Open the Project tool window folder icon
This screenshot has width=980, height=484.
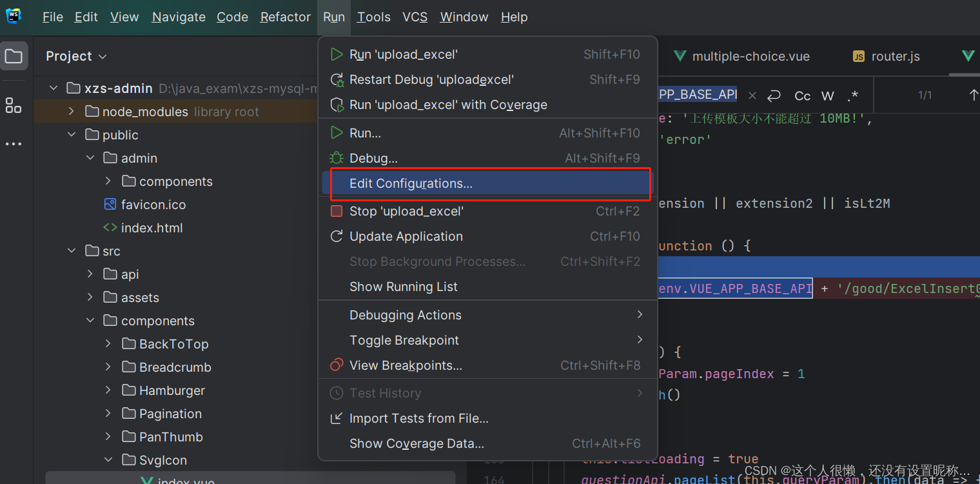(14, 56)
